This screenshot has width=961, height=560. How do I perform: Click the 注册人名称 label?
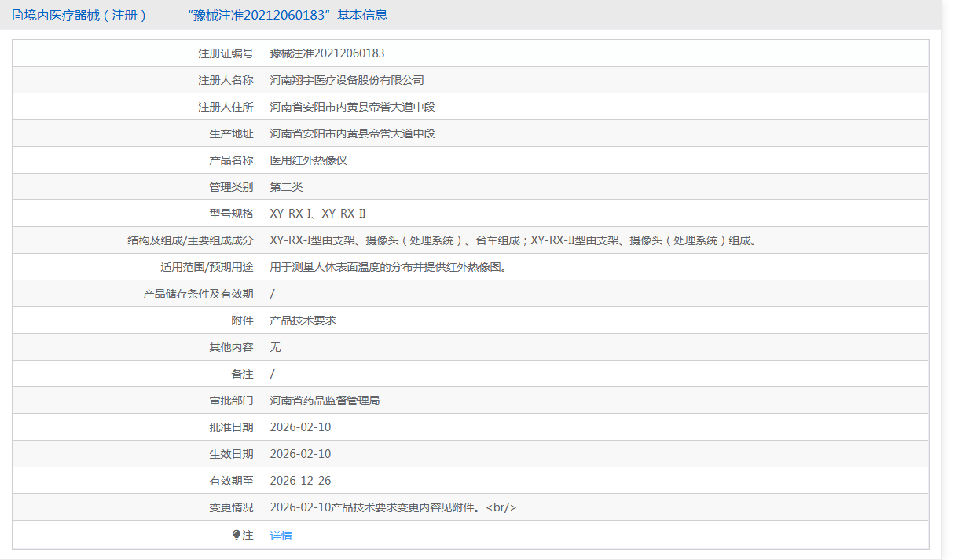tap(226, 80)
